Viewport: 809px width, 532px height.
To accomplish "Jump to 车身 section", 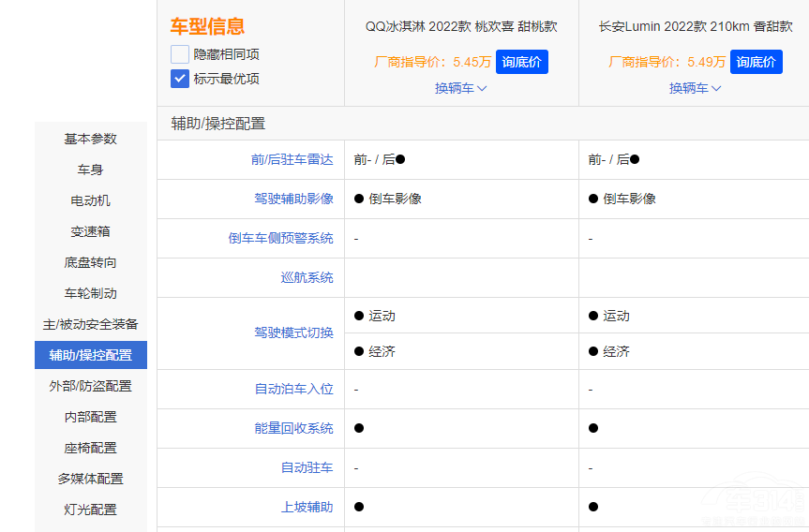I will coord(91,170).
